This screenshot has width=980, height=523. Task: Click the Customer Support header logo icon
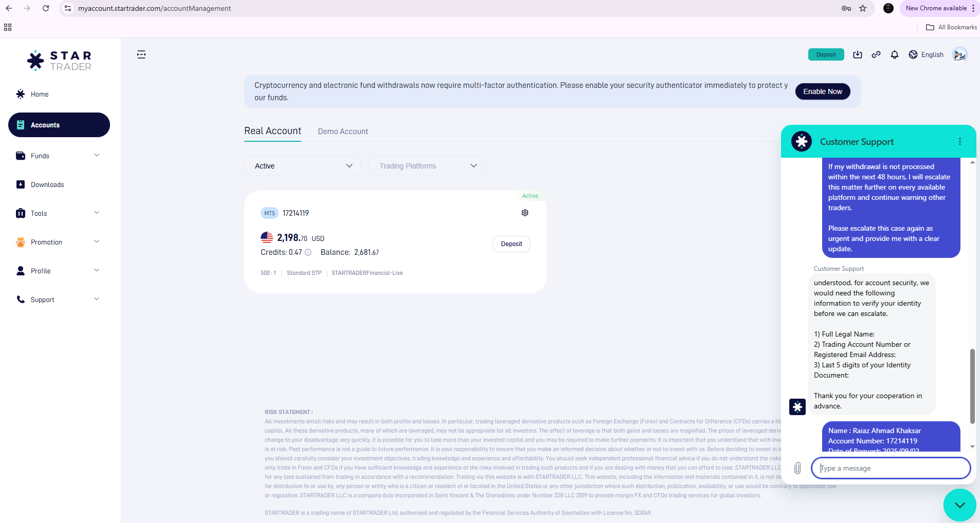802,141
